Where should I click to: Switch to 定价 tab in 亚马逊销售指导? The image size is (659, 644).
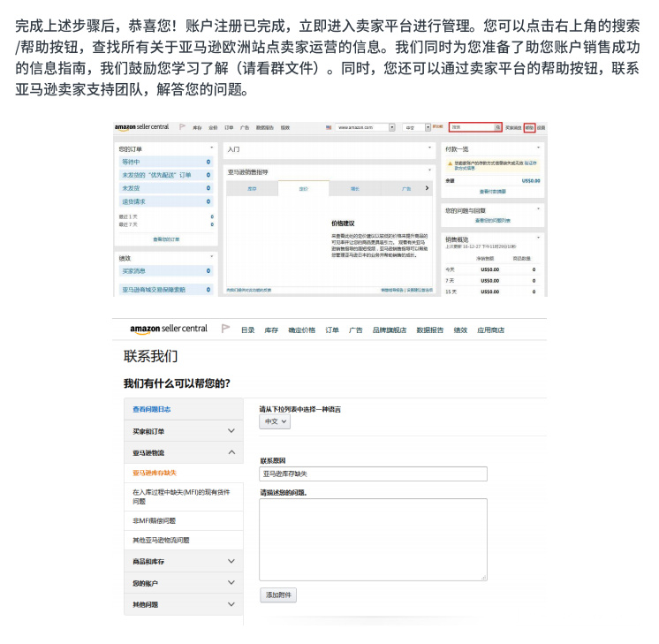pos(304,189)
